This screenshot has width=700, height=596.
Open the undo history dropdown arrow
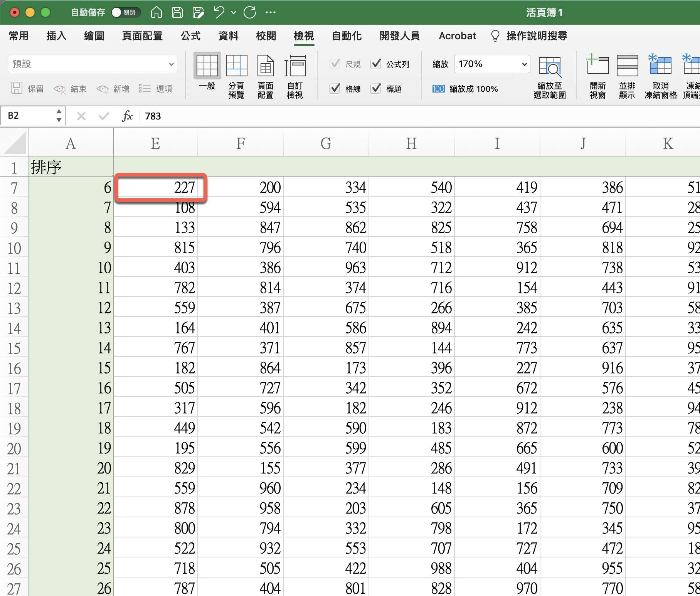tap(234, 13)
